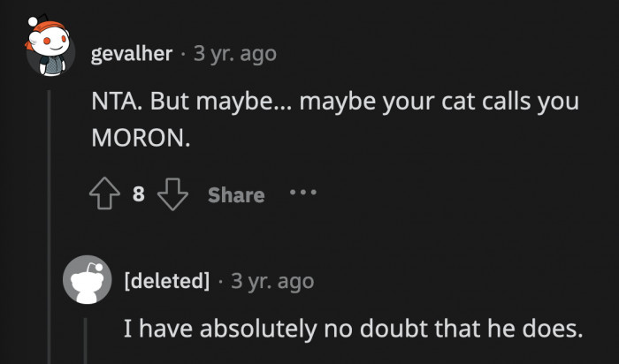
Task: Click the deleted user's gray avatar
Action: (88, 281)
